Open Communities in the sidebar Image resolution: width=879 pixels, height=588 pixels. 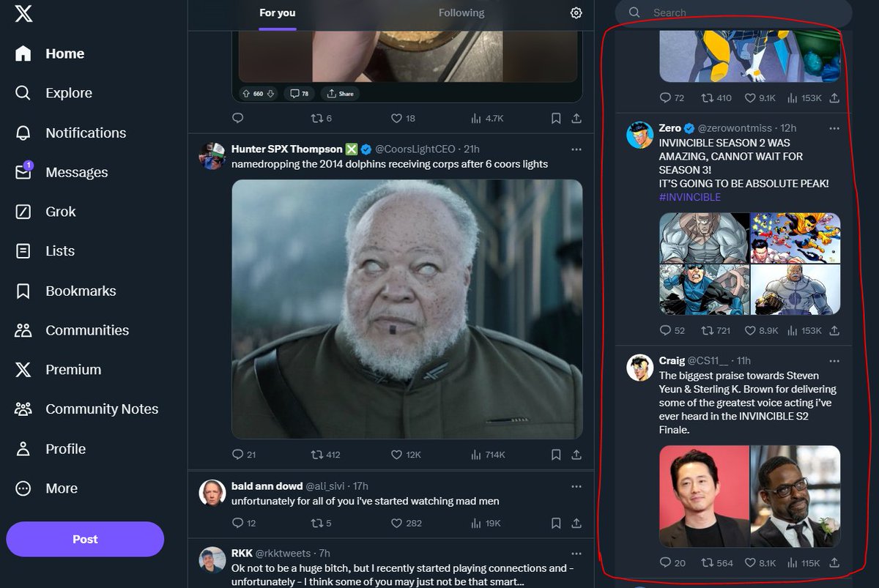[72, 330]
